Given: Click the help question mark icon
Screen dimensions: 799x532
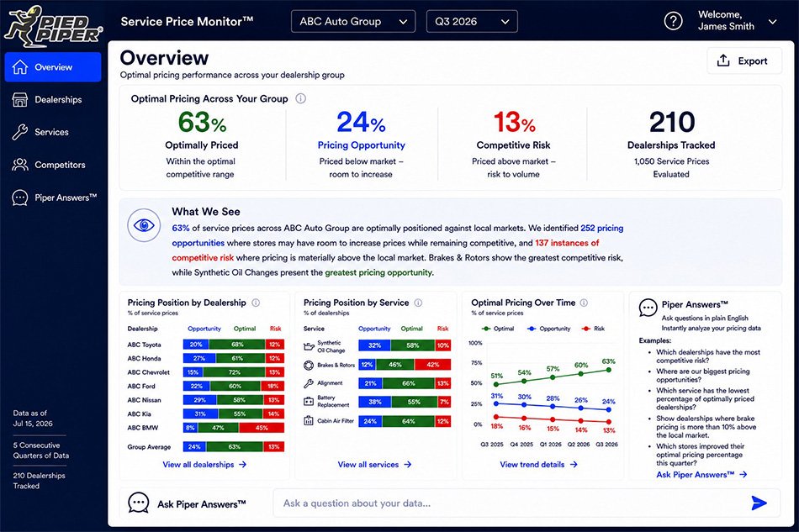Looking at the screenshot, I should pos(673,21).
